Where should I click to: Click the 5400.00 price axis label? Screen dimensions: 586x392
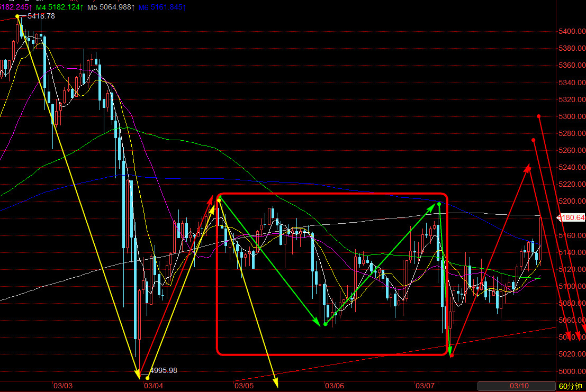pos(572,32)
